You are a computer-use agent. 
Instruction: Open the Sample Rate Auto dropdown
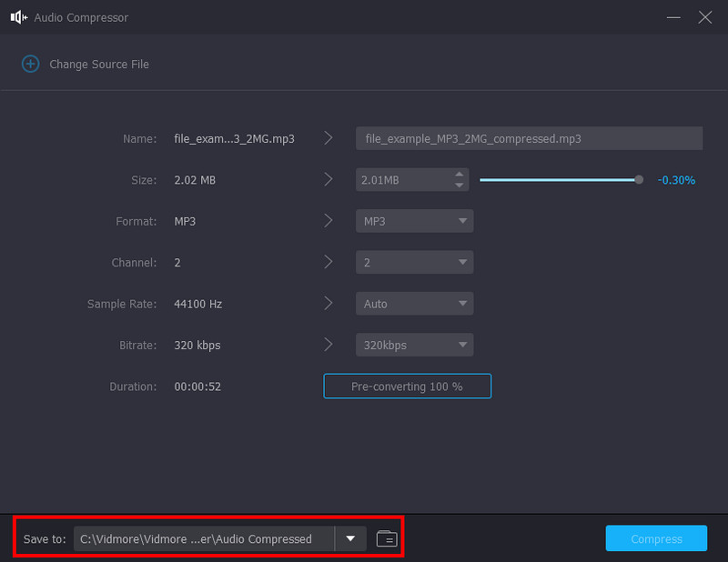coord(414,304)
